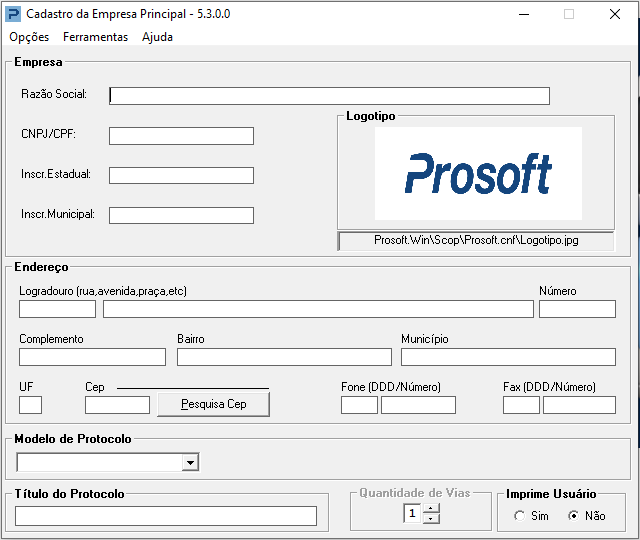Select the Bairro input field

284,357
